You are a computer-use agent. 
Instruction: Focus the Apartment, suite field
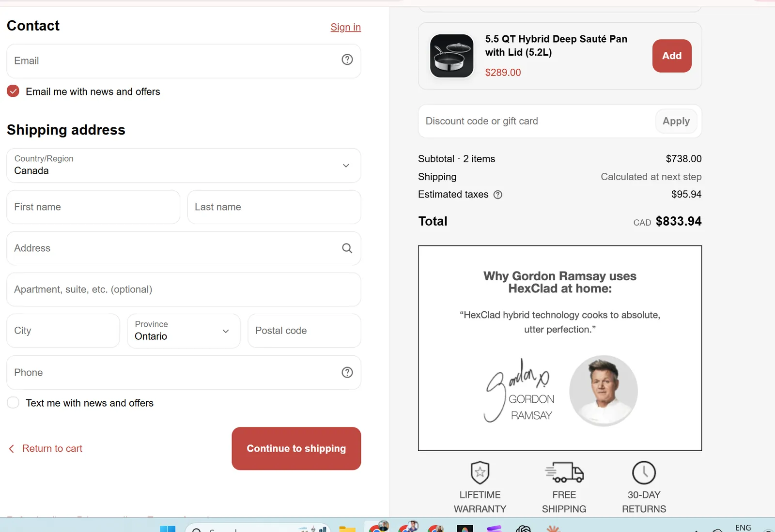click(184, 289)
